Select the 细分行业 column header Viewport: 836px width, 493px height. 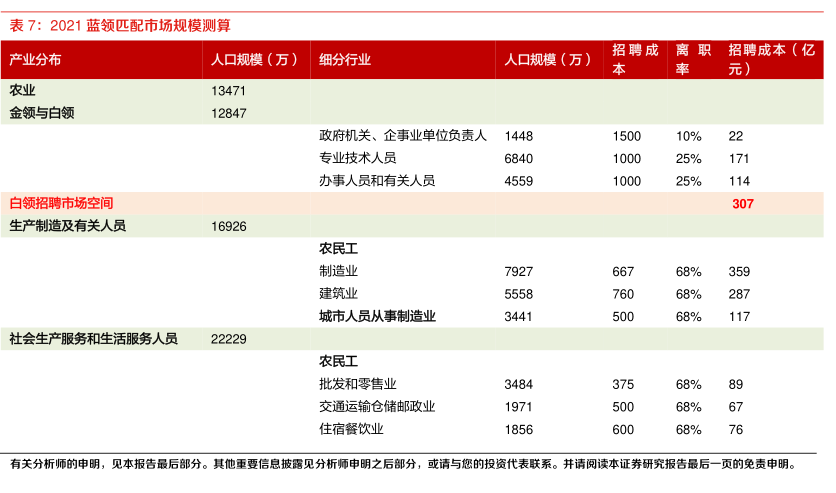click(345, 60)
